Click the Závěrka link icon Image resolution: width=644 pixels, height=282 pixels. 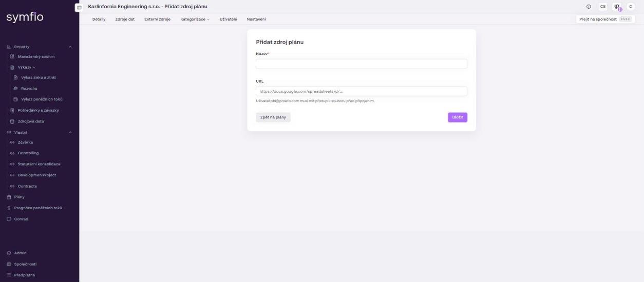[x=12, y=142]
